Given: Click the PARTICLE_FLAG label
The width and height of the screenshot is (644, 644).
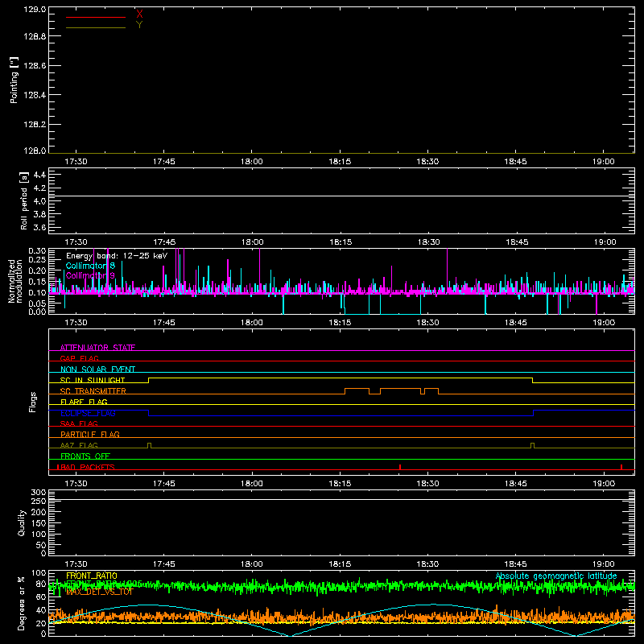Looking at the screenshot, I should 90,434.
